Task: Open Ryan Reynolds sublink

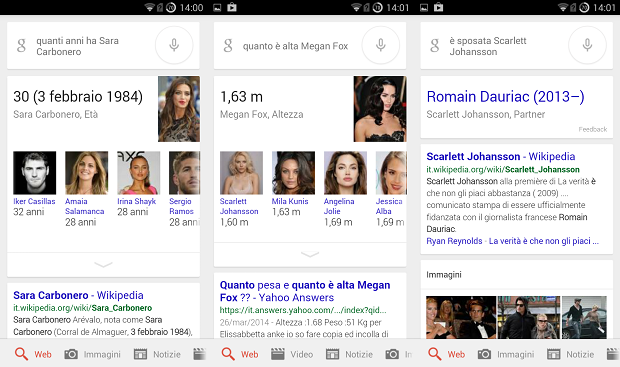Action: point(454,241)
